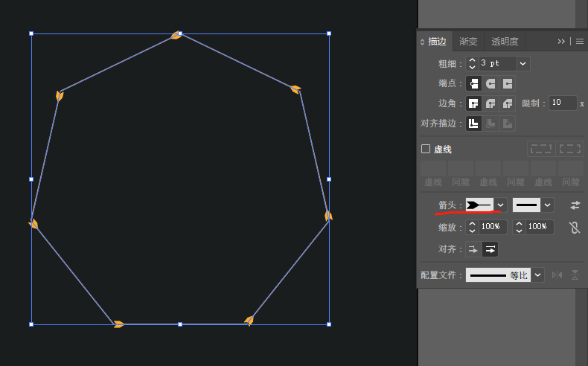Image resolution: width=588 pixels, height=366 pixels.
Task: Switch to the 透明度 tab
Action: (505, 42)
